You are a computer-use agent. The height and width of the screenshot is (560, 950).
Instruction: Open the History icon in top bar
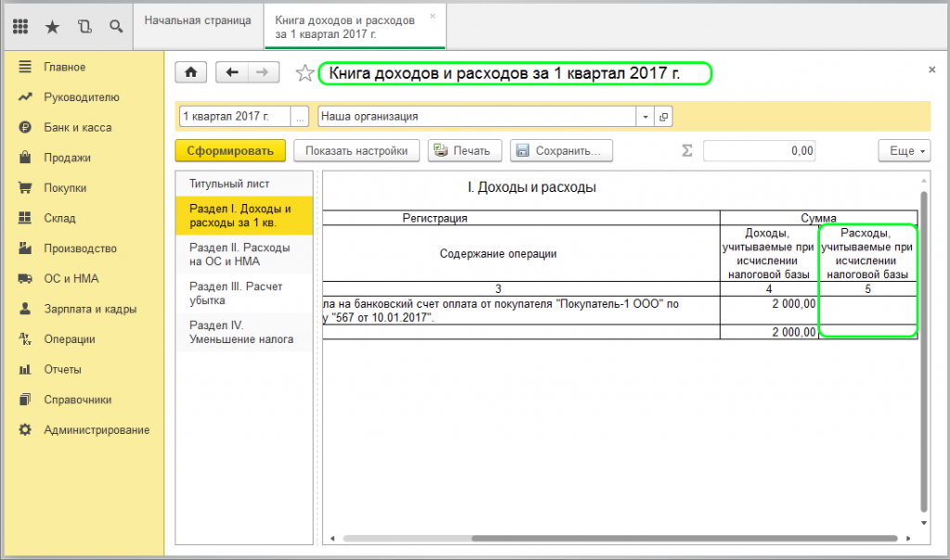pos(84,26)
